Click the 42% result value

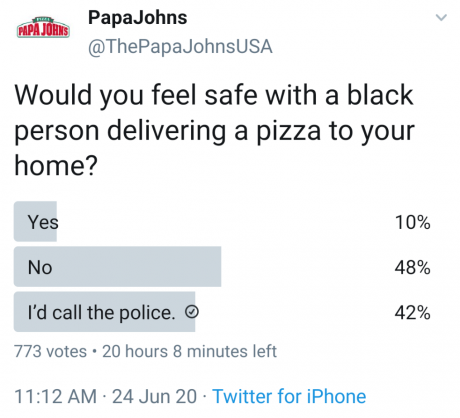413,313
